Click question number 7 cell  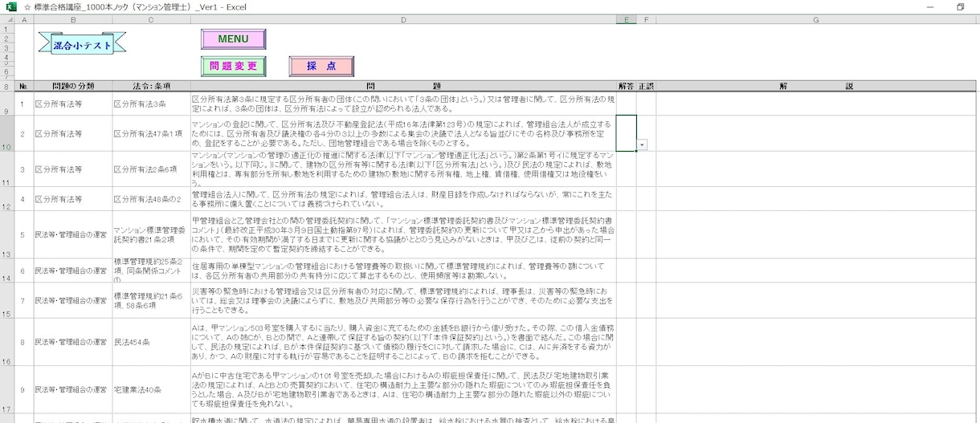[24, 300]
